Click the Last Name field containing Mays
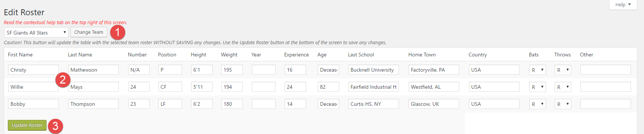 coord(93,87)
